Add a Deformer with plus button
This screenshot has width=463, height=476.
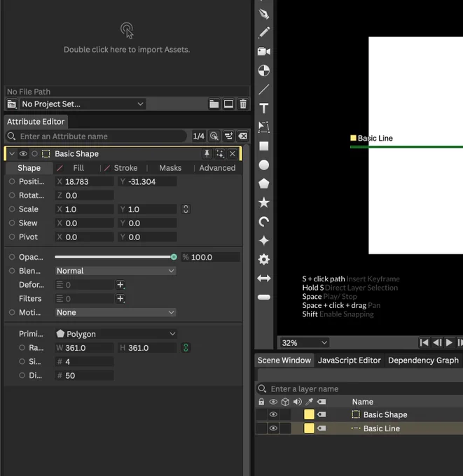(120, 285)
